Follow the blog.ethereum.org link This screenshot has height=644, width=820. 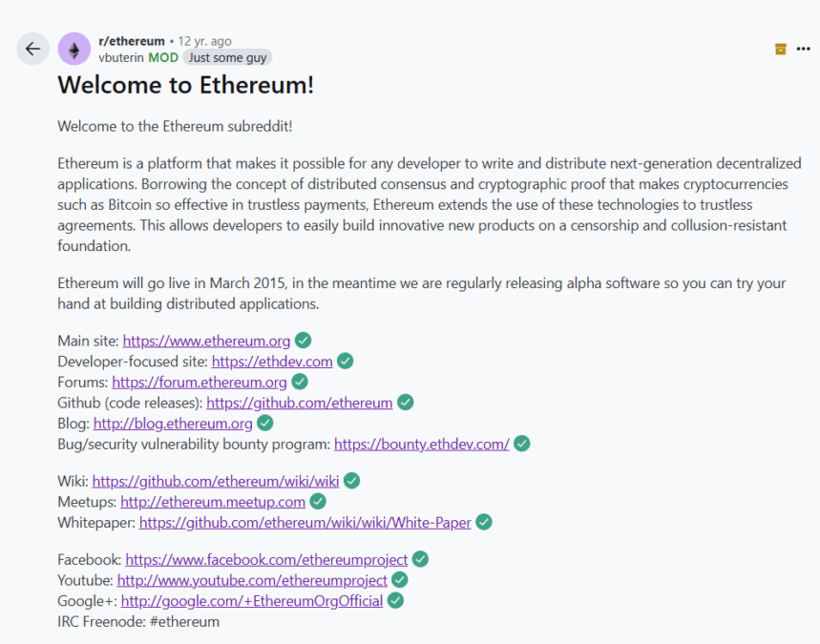point(173,424)
